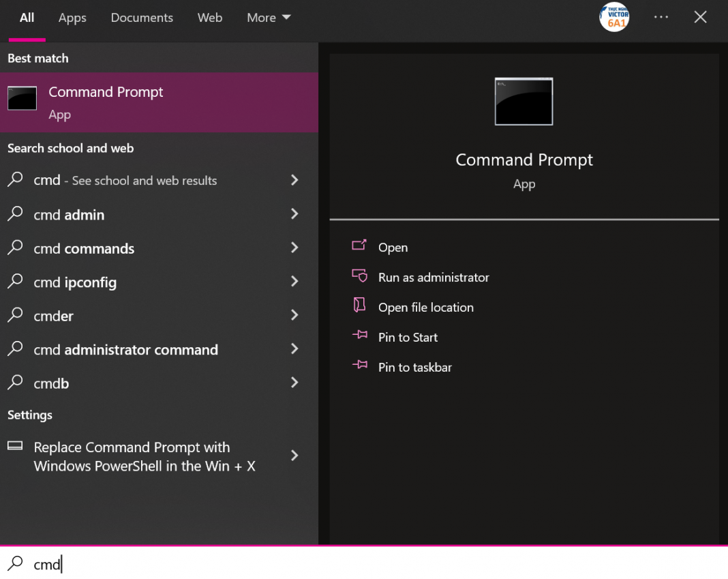The height and width of the screenshot is (579, 728).
Task: Click the Open icon in right panel
Action: tap(359, 246)
